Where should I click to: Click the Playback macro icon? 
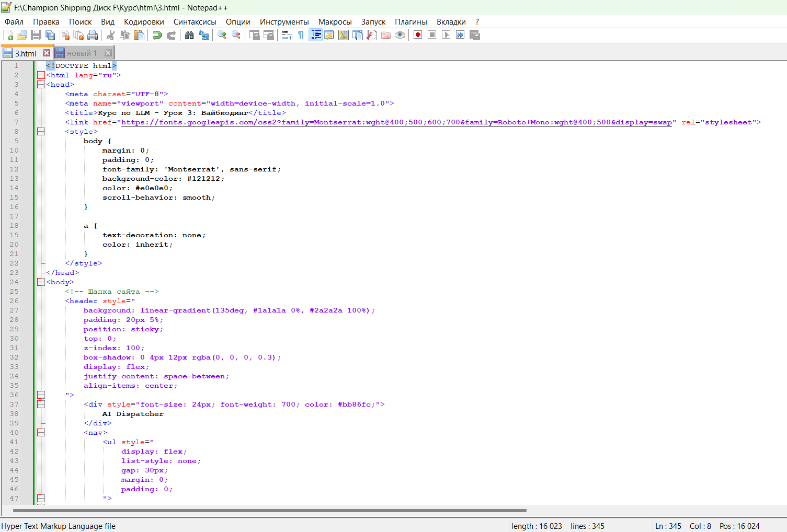tap(446, 35)
